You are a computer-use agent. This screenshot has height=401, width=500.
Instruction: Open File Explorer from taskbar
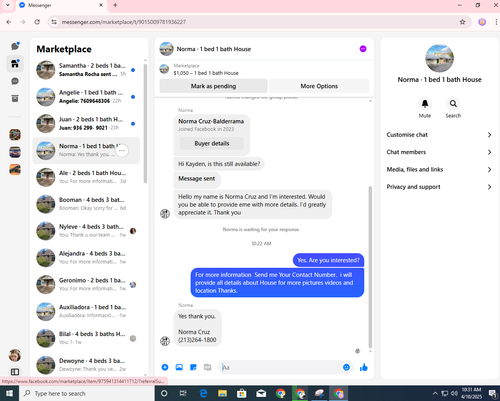pos(222,394)
